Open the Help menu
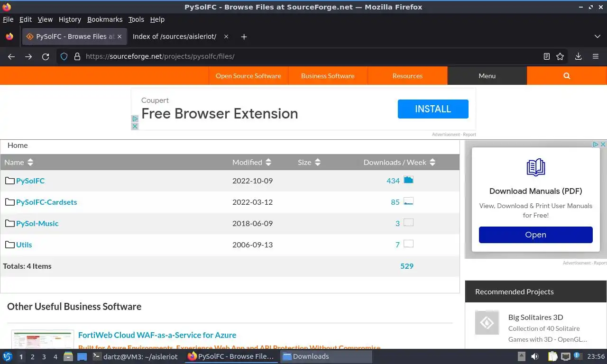The image size is (607, 364). [x=157, y=19]
